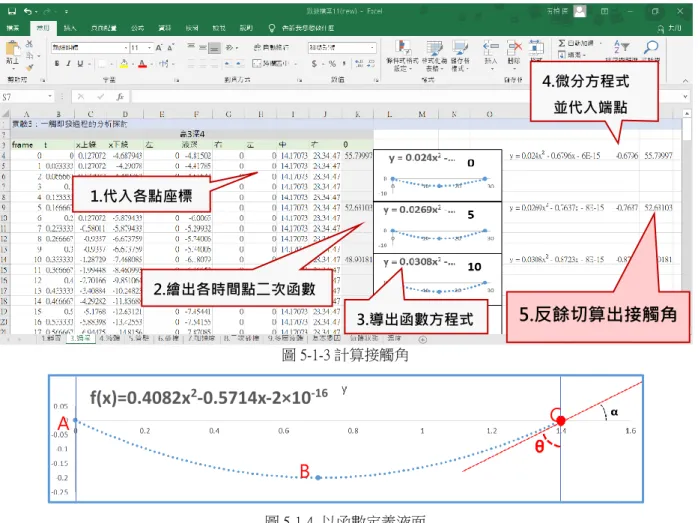This screenshot has height=523, width=698.
Task: Click the yellow Fill Color swatch
Action: tap(124, 64)
